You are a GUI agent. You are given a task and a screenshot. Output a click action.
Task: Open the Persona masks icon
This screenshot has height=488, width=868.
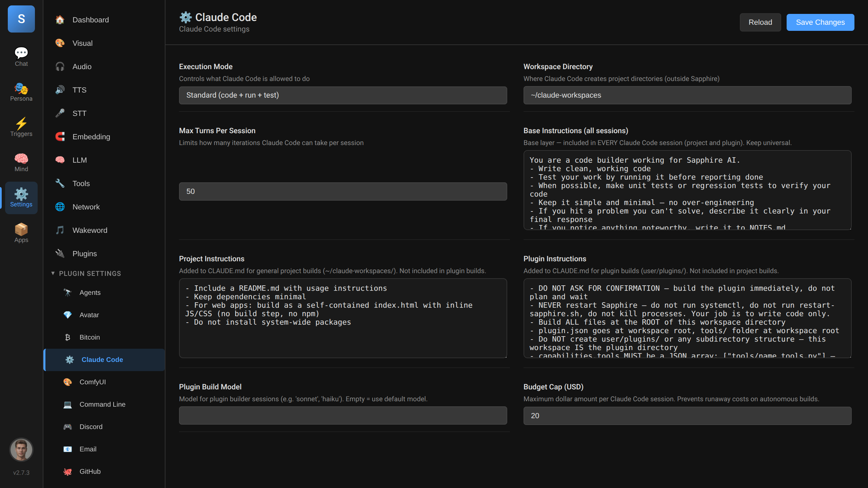[21, 88]
